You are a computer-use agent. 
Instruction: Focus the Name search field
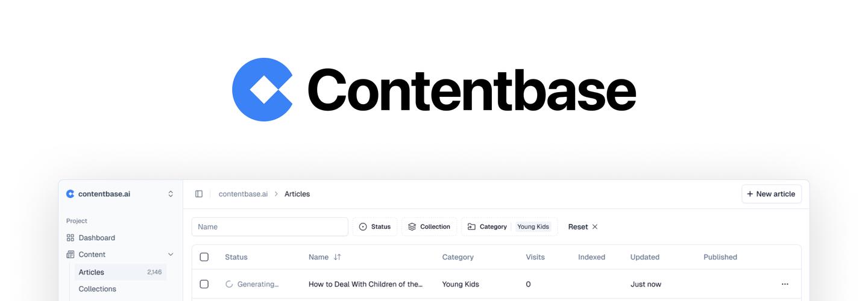(x=269, y=227)
